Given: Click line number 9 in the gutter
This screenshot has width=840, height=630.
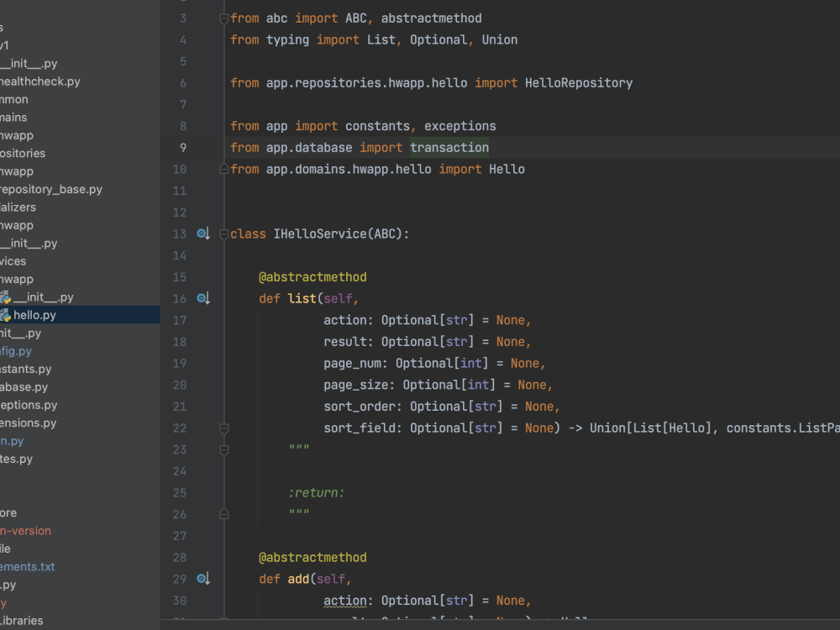Looking at the screenshot, I should [x=183, y=148].
